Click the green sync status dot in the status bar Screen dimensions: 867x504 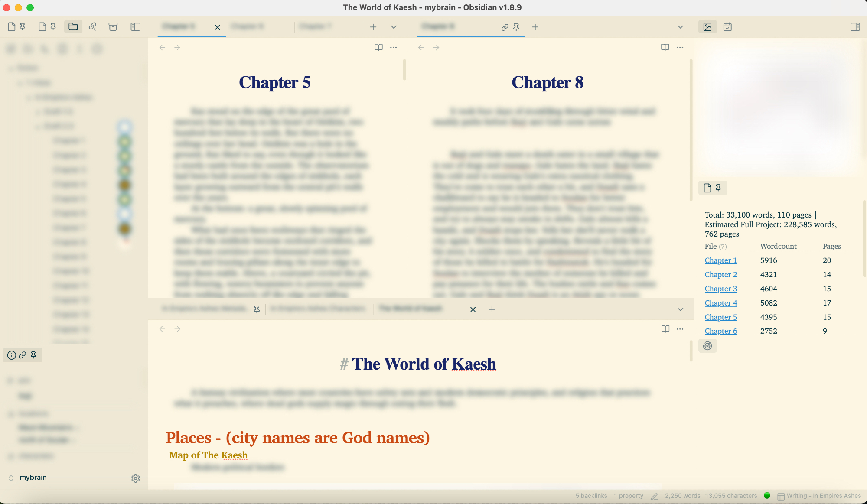click(x=767, y=496)
